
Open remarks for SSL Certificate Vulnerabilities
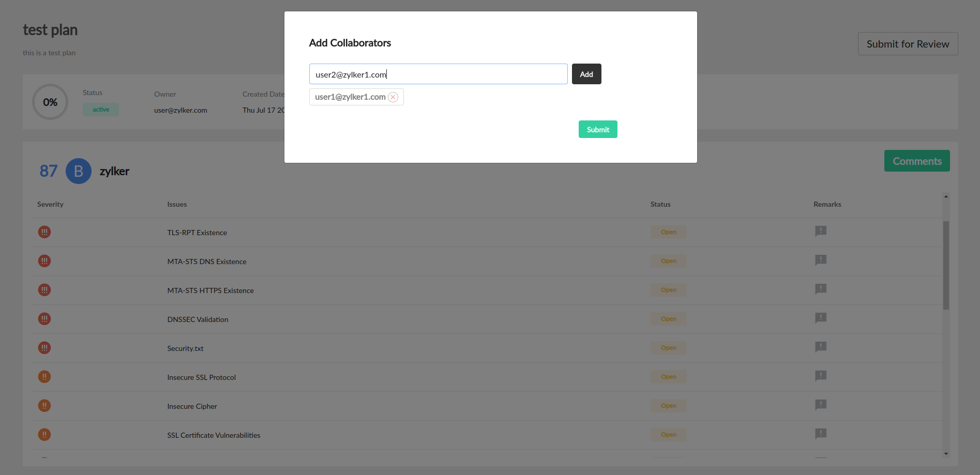pyautogui.click(x=820, y=434)
